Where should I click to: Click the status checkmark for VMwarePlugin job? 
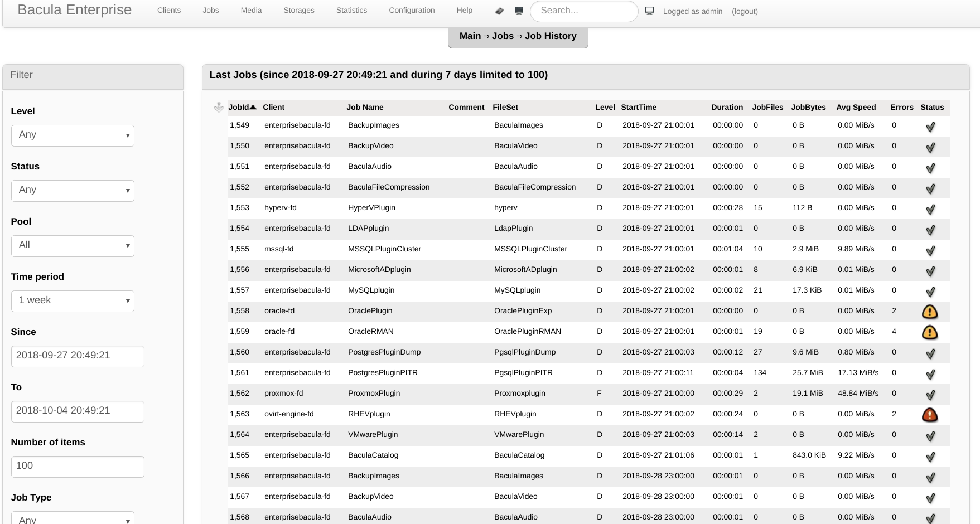click(930, 436)
